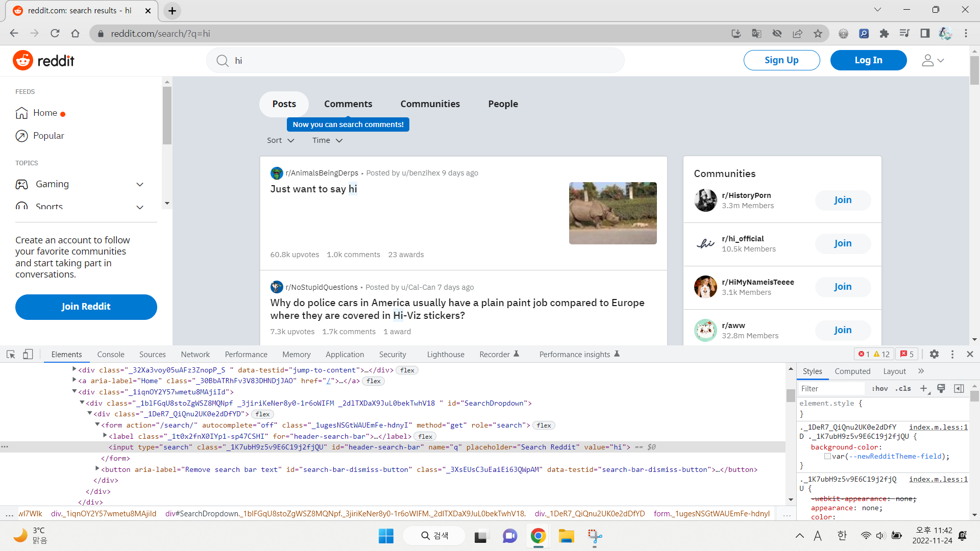Open the user account menu icon
This screenshot has width=980, height=551.
point(933,60)
